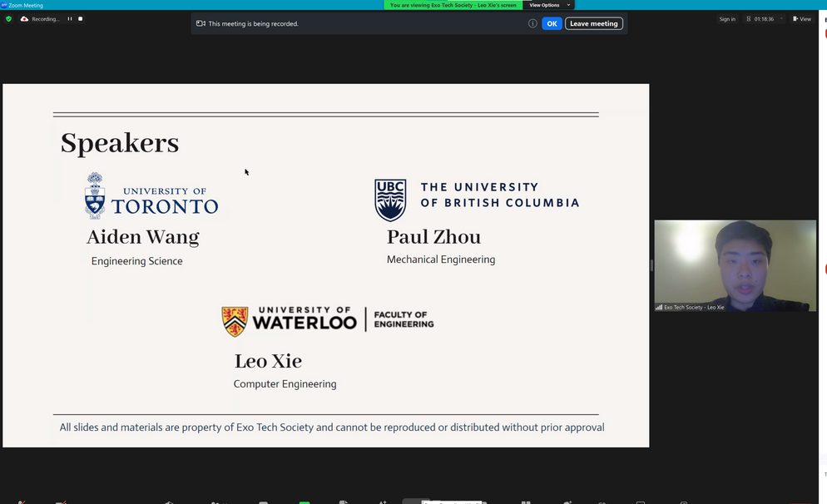Screen dimensions: 827x504
Task: Open the View layout menu
Action: [x=802, y=18]
